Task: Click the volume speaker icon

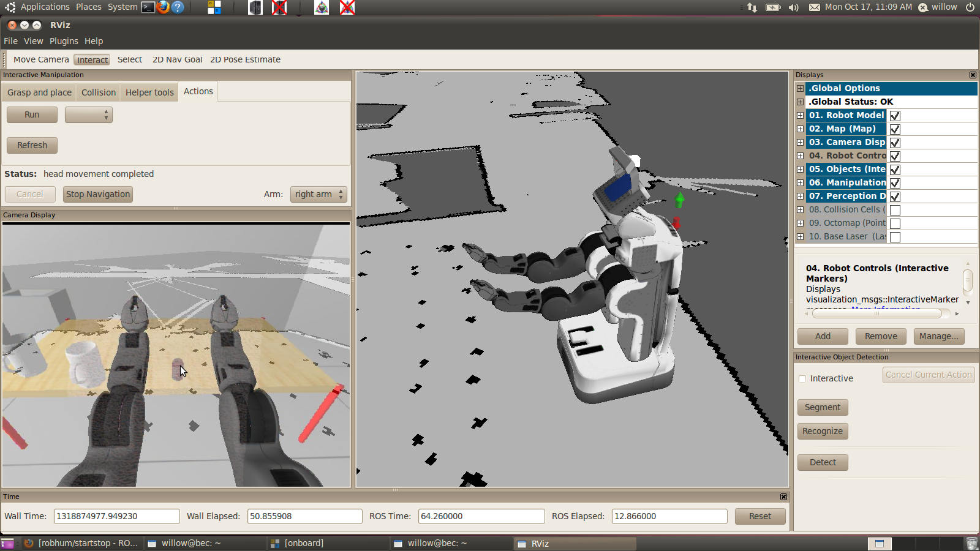Action: [793, 7]
